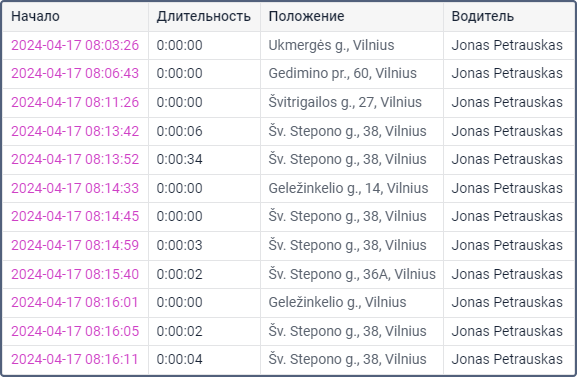The height and width of the screenshot is (377, 577).
Task: Open the 08:13:42 event link
Action: point(75,131)
